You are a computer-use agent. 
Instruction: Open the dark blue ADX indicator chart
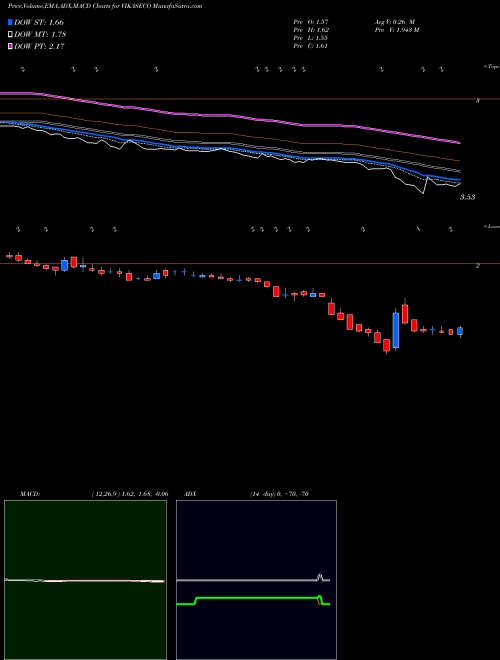pos(256,580)
